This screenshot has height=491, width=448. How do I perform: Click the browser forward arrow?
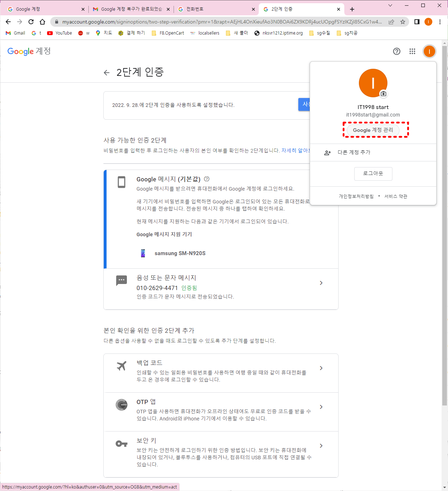[x=20, y=22]
